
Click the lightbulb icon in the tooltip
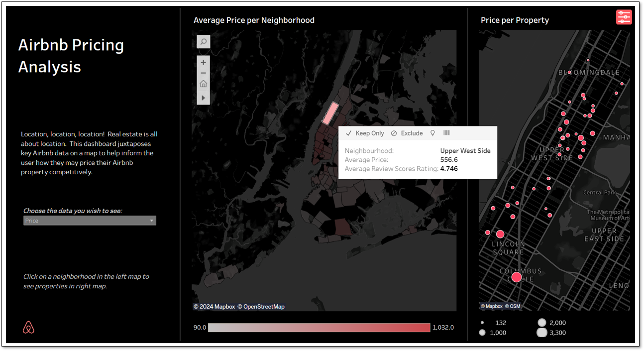[432, 133]
